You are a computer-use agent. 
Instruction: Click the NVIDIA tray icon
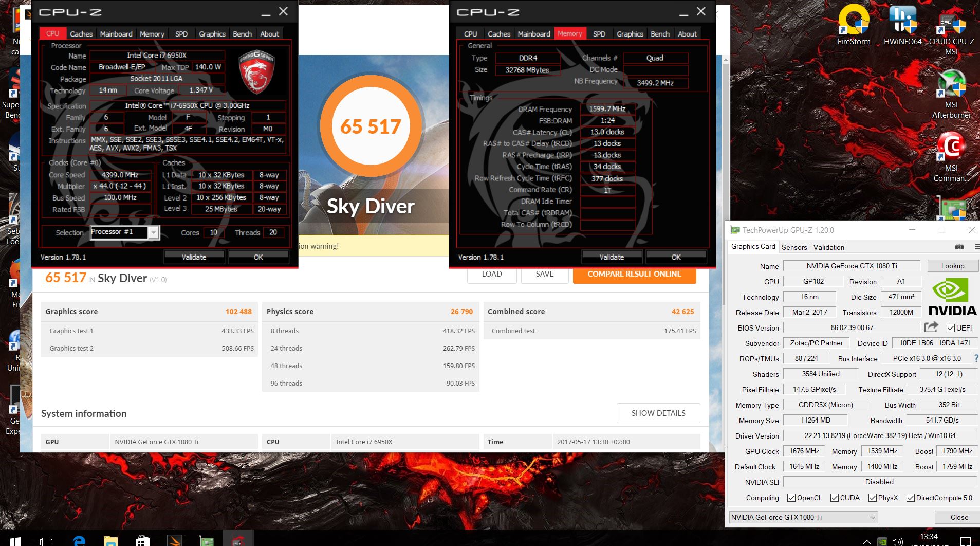tap(881, 541)
